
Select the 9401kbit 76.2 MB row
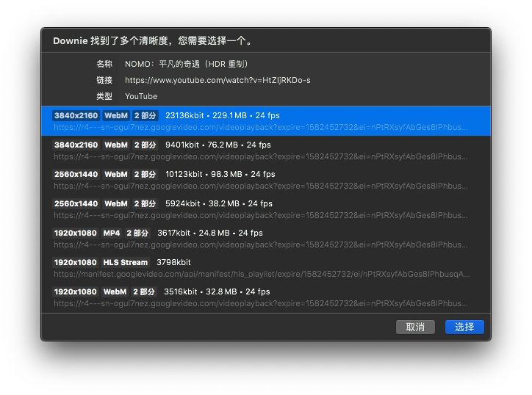(266, 151)
